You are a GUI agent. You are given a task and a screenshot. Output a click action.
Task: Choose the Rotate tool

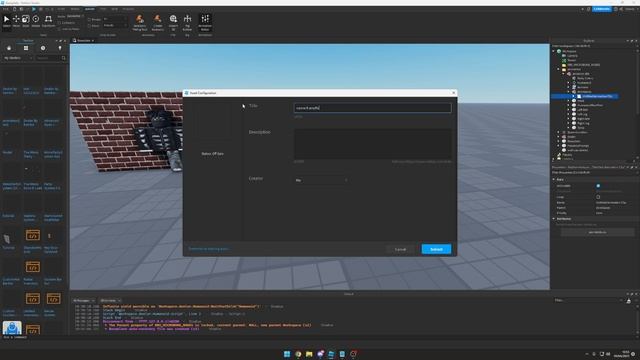(x=36, y=21)
